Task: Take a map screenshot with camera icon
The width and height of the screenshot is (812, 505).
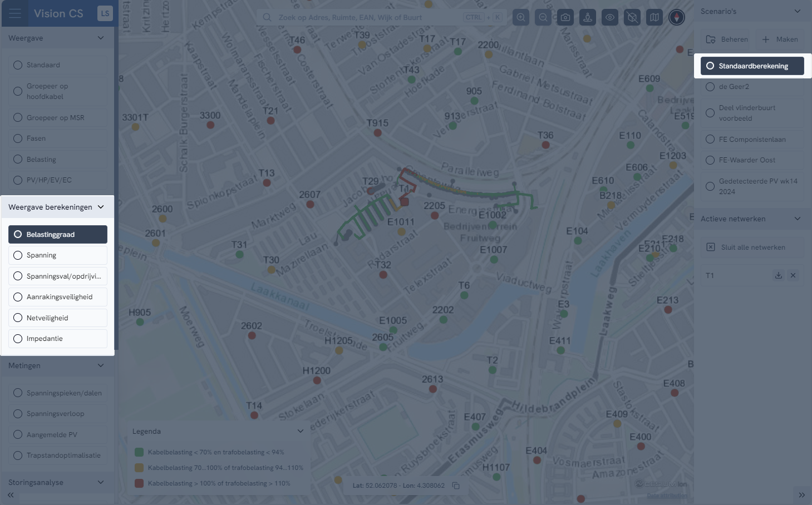Action: [565, 17]
